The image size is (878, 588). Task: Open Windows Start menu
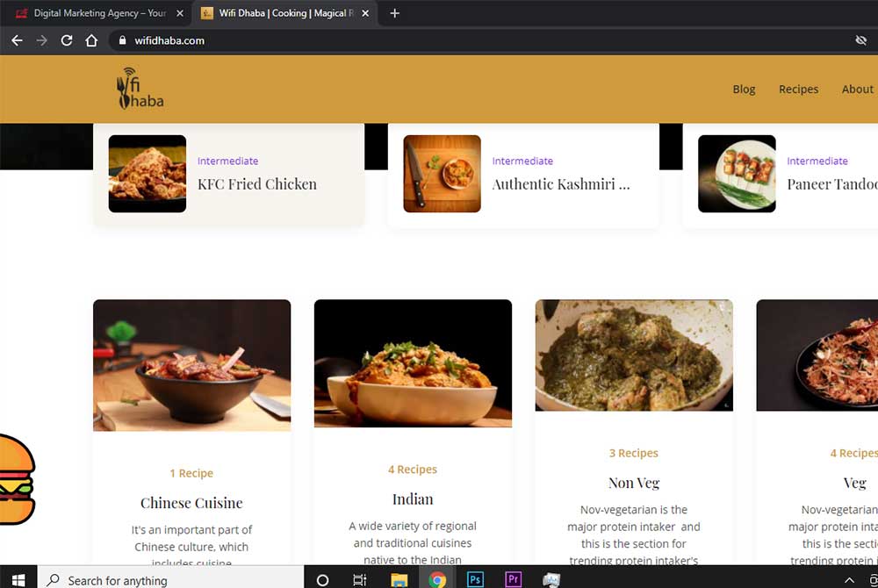tap(18, 579)
